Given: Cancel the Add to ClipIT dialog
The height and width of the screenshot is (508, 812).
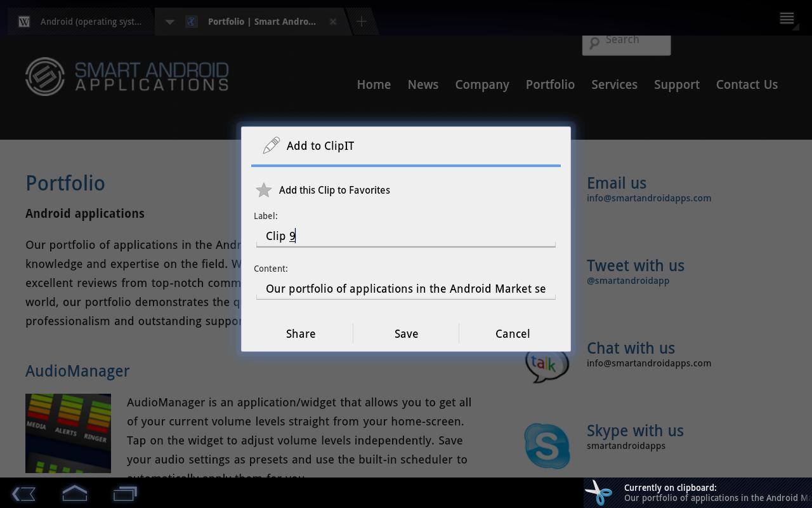Looking at the screenshot, I should [x=513, y=333].
